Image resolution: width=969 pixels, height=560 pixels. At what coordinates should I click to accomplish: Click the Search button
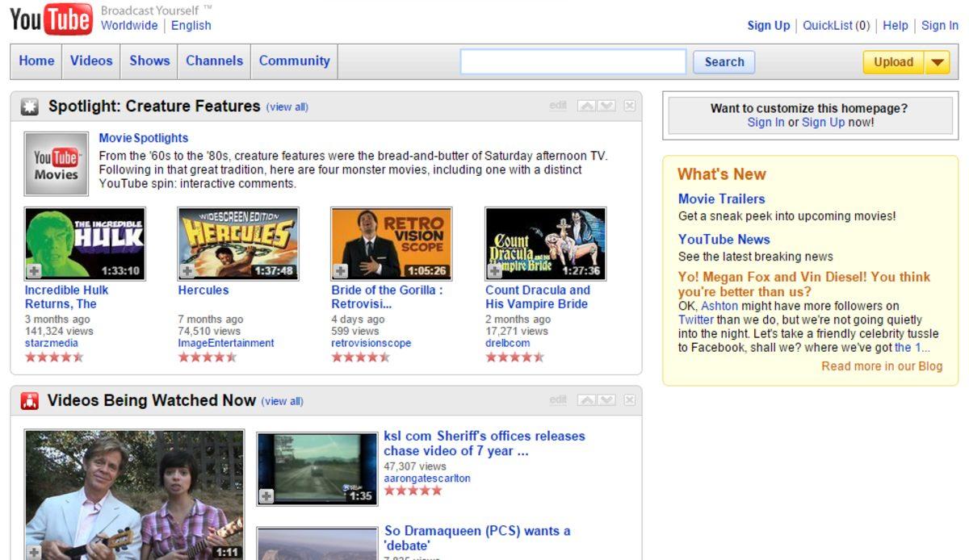pyautogui.click(x=724, y=62)
